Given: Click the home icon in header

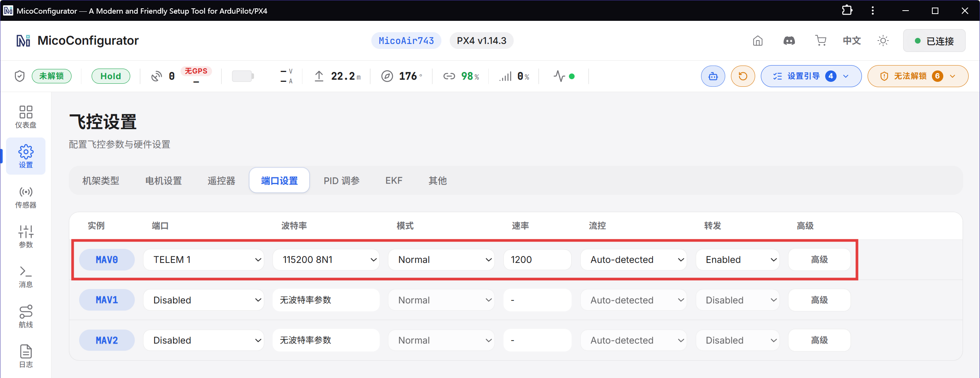Looking at the screenshot, I should [757, 41].
